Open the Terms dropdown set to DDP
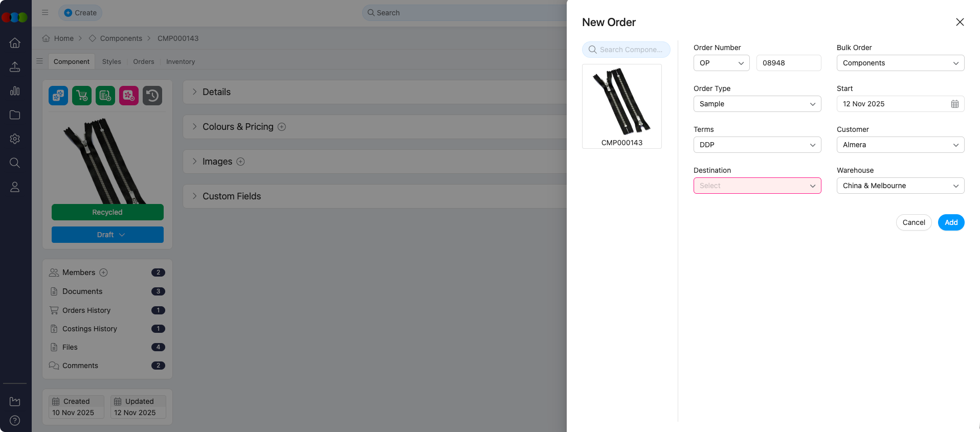Viewport: 980px width, 432px height. (756, 145)
